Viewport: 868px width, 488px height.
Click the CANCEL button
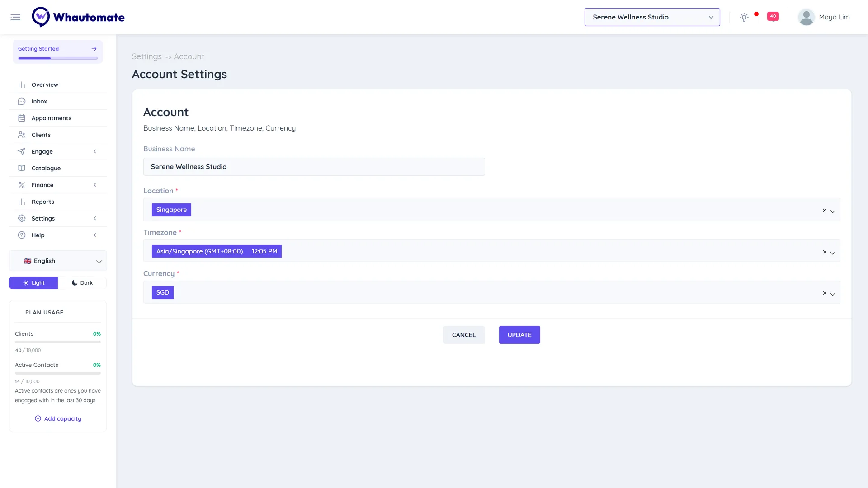[x=464, y=335]
